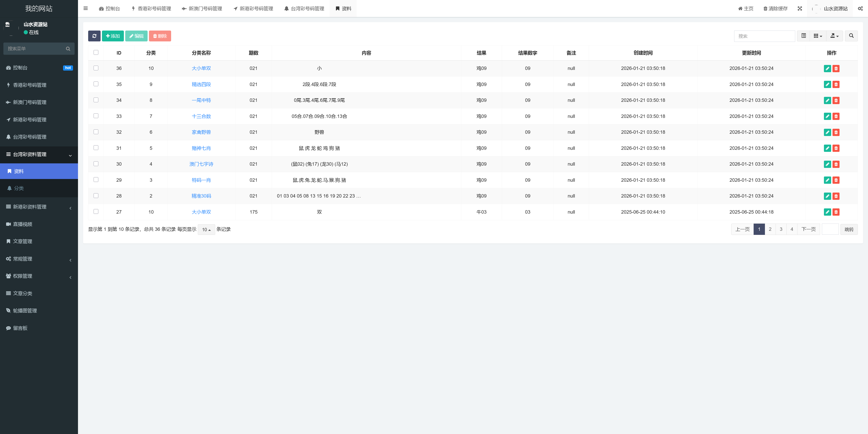Toggle detail view with the card view icon
This screenshot has width=868, height=434.
(803, 36)
